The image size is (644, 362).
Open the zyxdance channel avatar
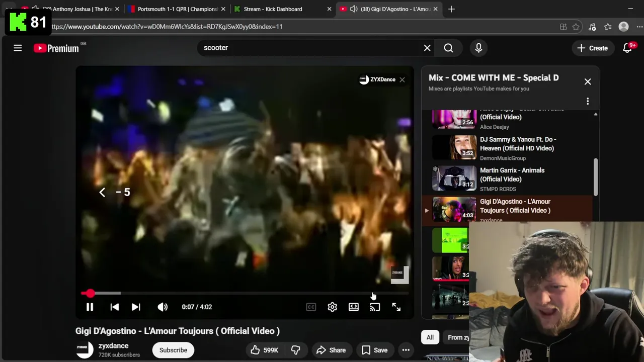point(85,350)
